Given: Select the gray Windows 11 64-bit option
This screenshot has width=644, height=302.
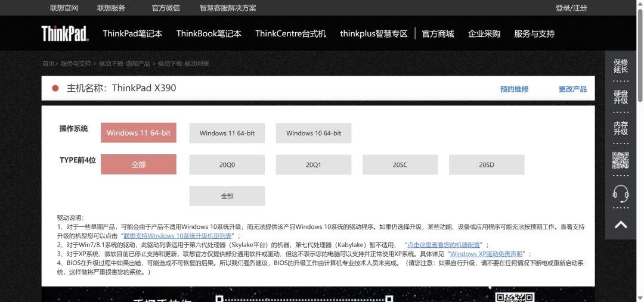Looking at the screenshot, I should click(x=227, y=133).
